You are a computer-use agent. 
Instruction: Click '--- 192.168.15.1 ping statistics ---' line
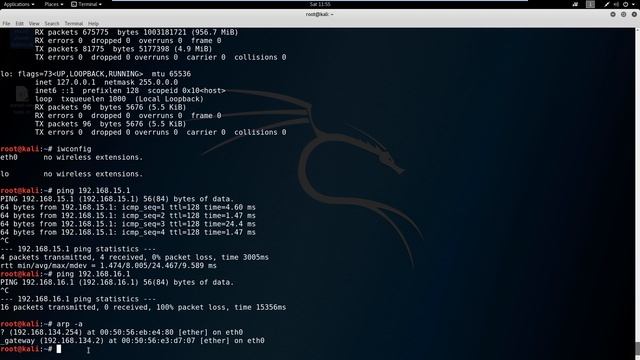(78, 249)
